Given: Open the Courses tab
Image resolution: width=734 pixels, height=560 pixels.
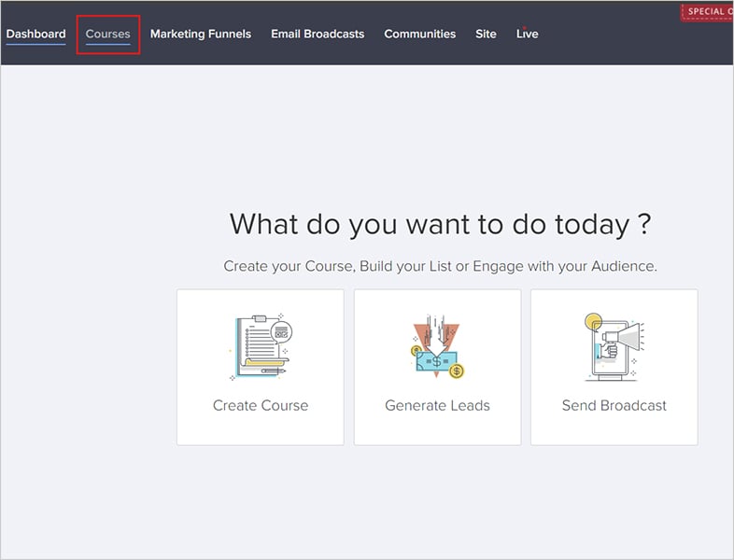Looking at the screenshot, I should click(x=107, y=35).
